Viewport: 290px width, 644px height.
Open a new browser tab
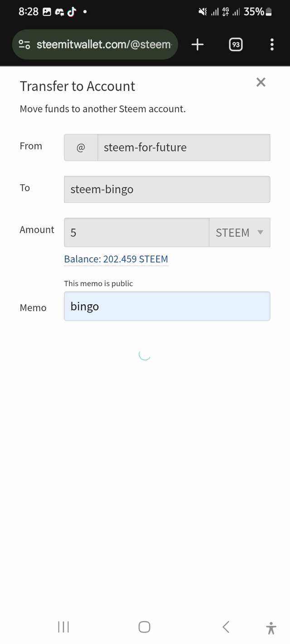pos(198,44)
